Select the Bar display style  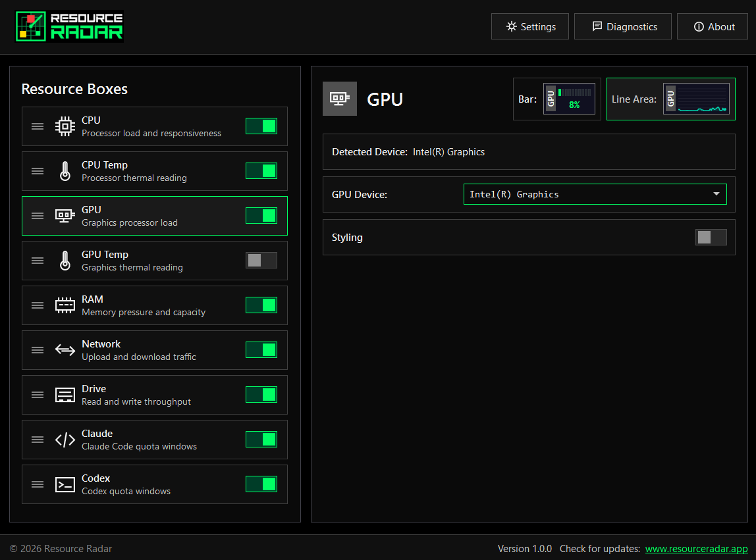coord(557,99)
